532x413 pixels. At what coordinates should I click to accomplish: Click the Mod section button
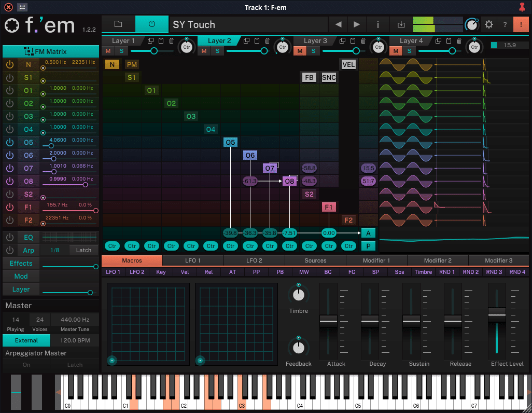[x=21, y=276]
